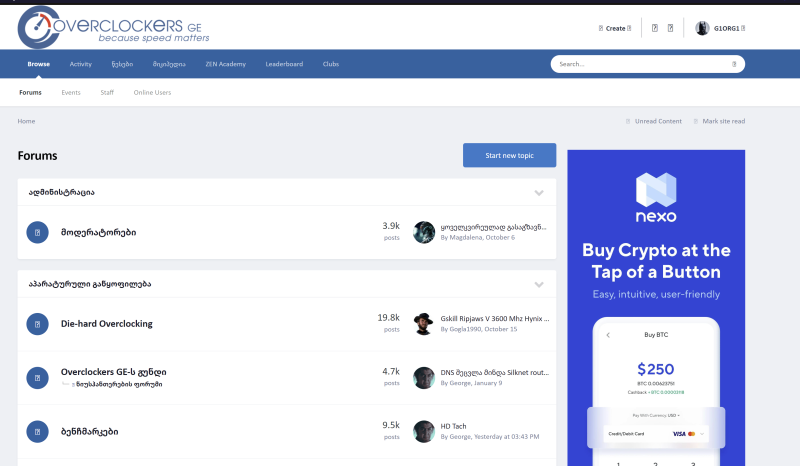Open the Create dropdown menu
The image size is (800, 466).
[615, 28]
